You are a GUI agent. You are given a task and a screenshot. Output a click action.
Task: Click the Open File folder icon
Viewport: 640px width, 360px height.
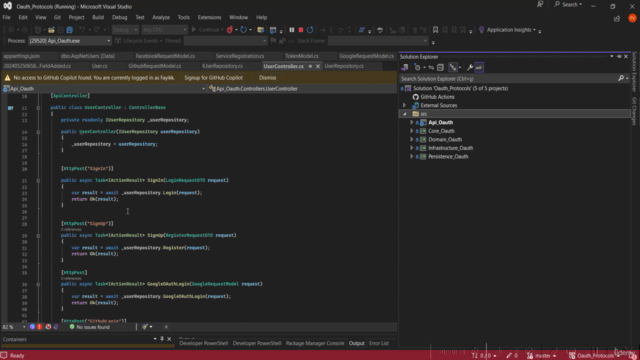(x=51, y=30)
